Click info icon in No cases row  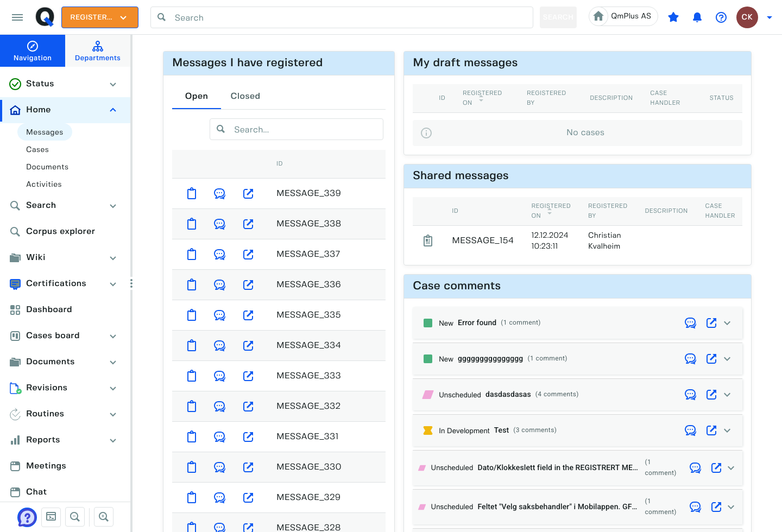click(426, 133)
